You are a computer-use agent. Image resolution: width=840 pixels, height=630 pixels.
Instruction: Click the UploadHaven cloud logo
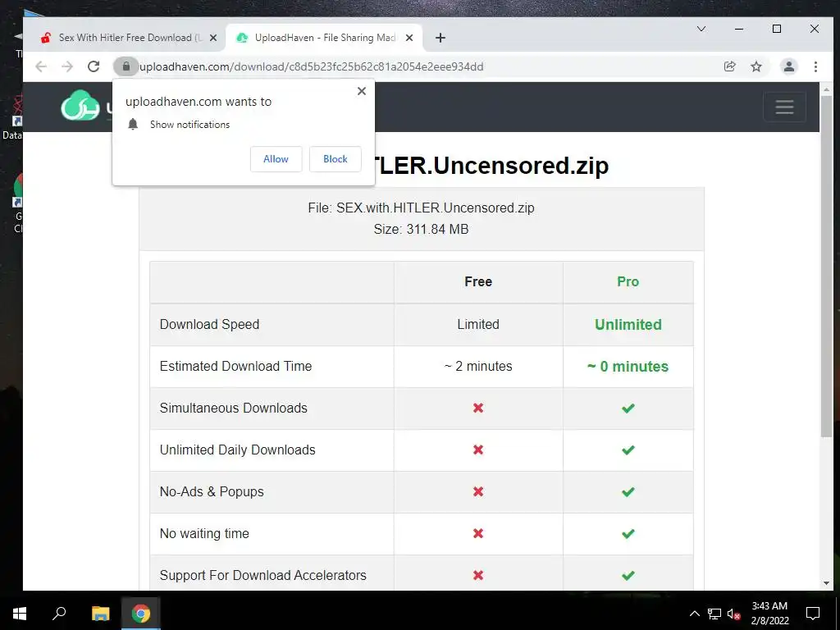[x=80, y=106]
